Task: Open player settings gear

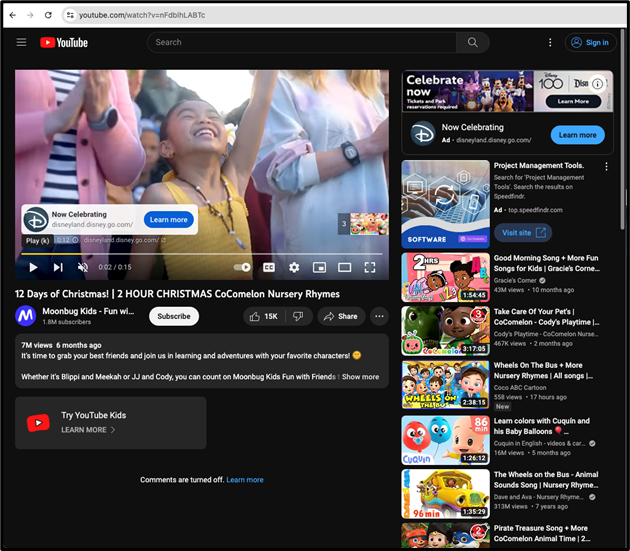Action: 294,267
